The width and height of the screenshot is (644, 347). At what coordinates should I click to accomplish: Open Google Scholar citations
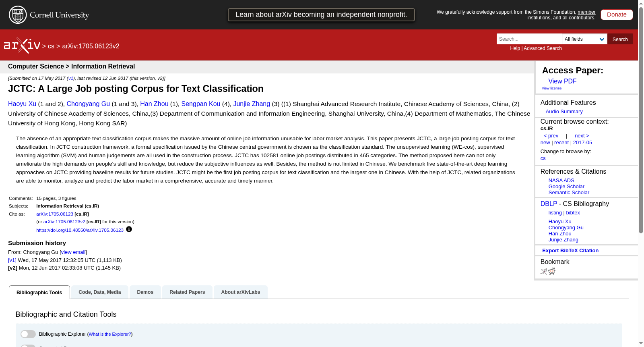pos(566,187)
